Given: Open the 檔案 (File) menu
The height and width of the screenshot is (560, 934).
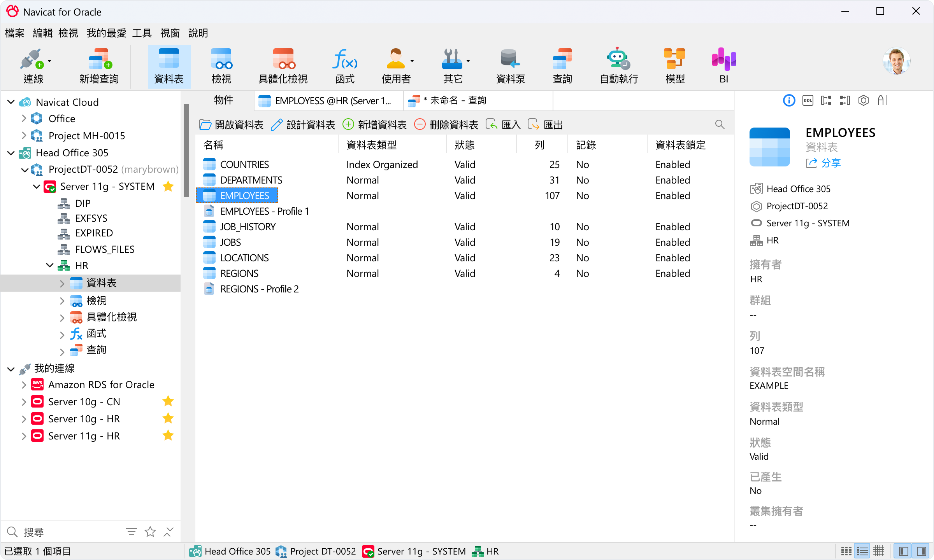Looking at the screenshot, I should (15, 33).
